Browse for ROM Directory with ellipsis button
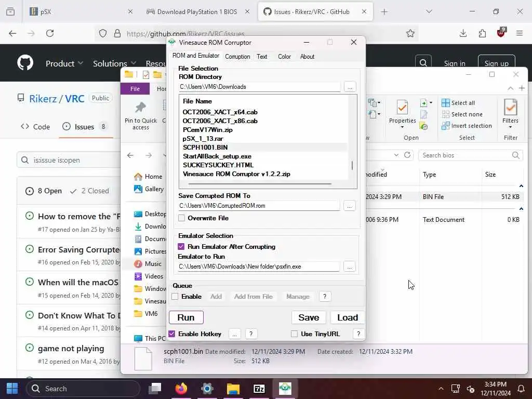 point(350,87)
